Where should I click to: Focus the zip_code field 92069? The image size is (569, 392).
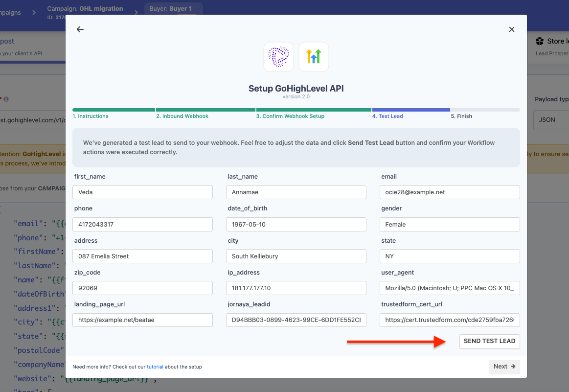pyautogui.click(x=142, y=288)
